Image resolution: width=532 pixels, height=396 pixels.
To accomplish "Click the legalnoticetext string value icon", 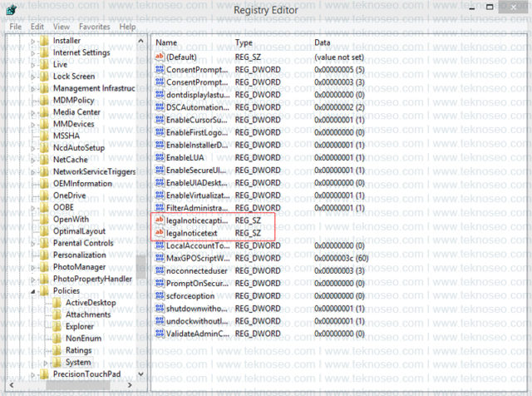I will 160,233.
